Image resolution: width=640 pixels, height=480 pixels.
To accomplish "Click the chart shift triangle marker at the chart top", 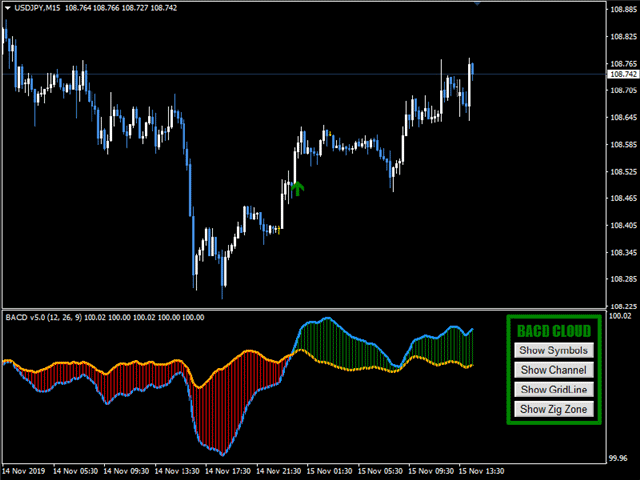I will click(477, 4).
